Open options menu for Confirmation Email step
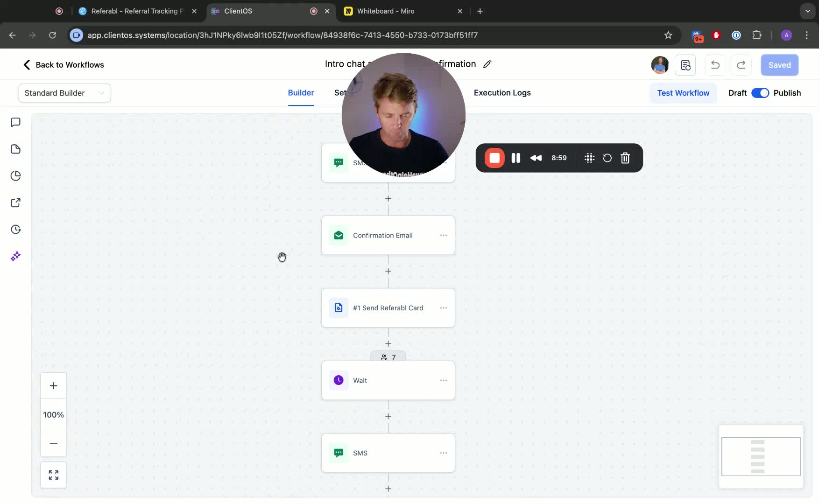This screenshot has height=504, width=819. (444, 236)
